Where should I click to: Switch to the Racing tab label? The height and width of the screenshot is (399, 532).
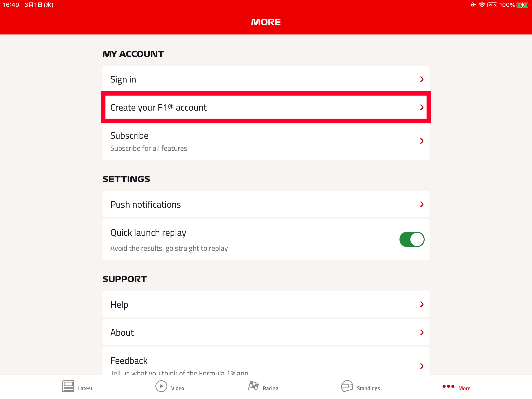pos(270,388)
